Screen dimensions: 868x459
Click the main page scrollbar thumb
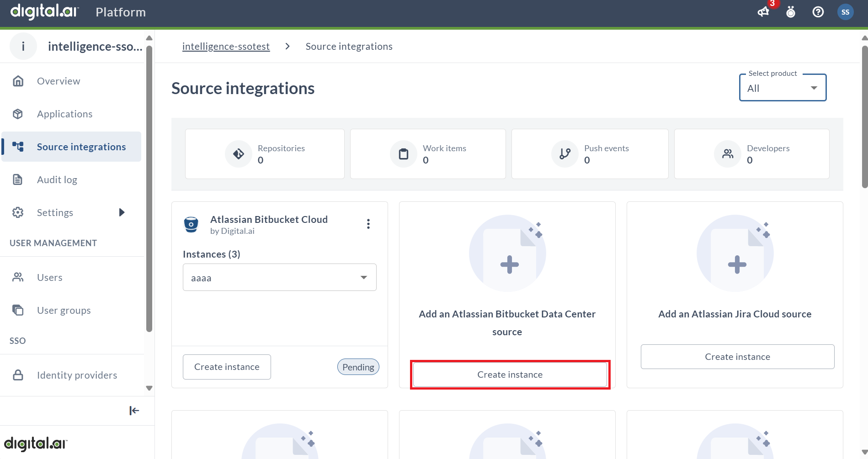tap(864, 116)
